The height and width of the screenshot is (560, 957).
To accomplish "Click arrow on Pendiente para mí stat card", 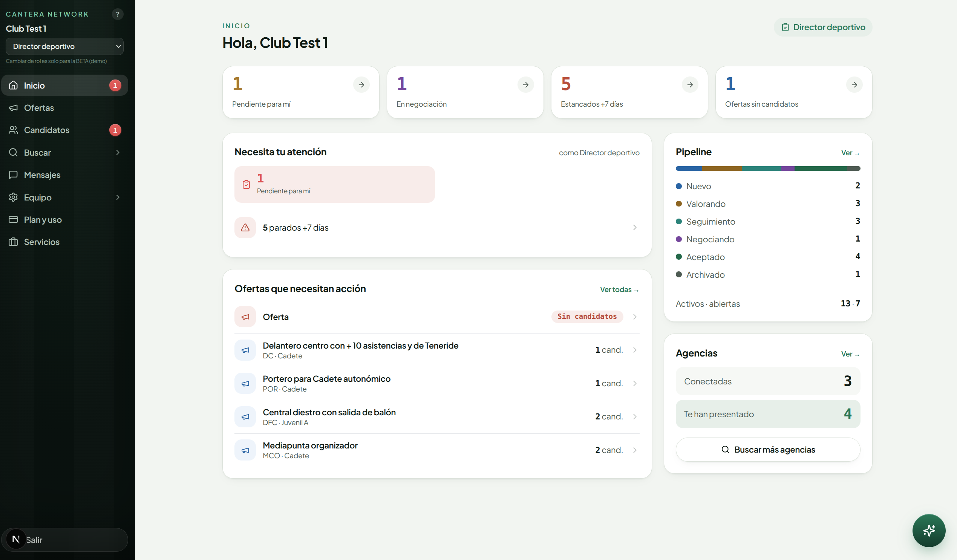I will [x=361, y=85].
